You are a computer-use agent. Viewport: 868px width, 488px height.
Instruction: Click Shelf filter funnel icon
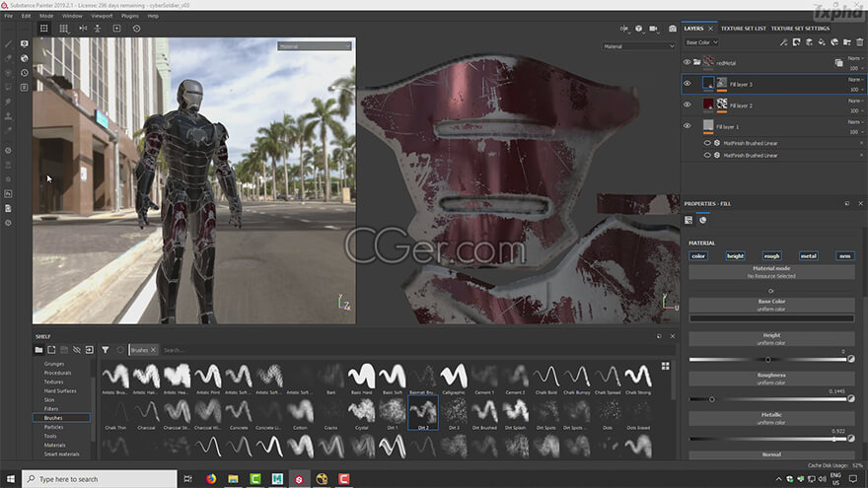[106, 350]
